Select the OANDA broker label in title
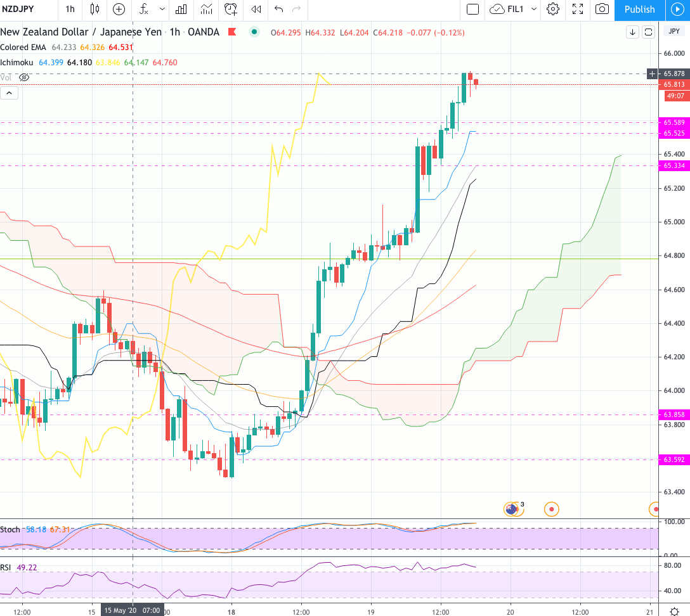Image resolution: width=690 pixels, height=616 pixels. point(204,32)
